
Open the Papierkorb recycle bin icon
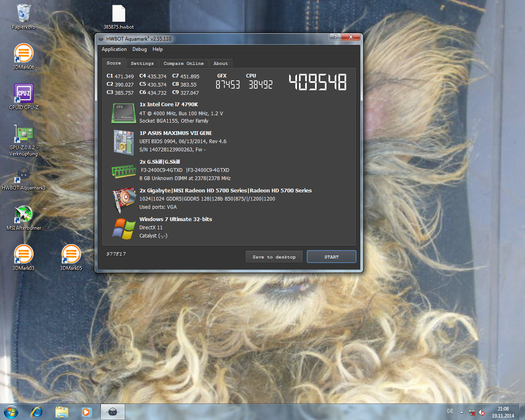click(x=23, y=17)
